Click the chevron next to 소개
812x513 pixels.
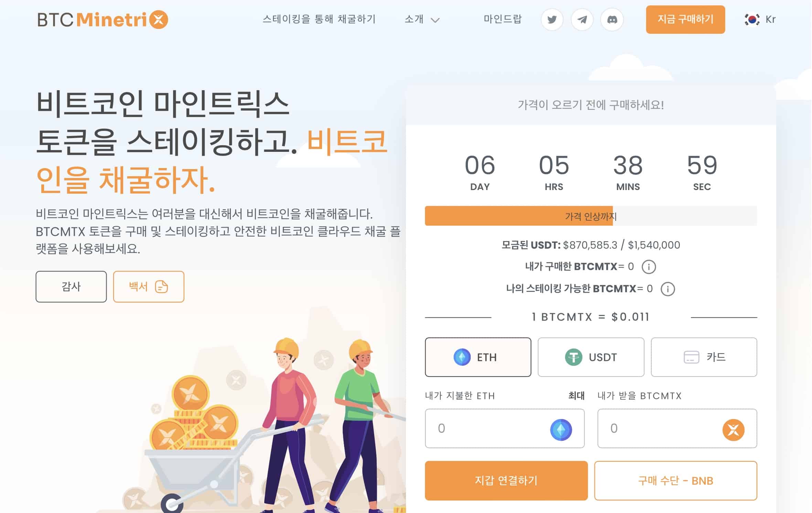pyautogui.click(x=435, y=20)
